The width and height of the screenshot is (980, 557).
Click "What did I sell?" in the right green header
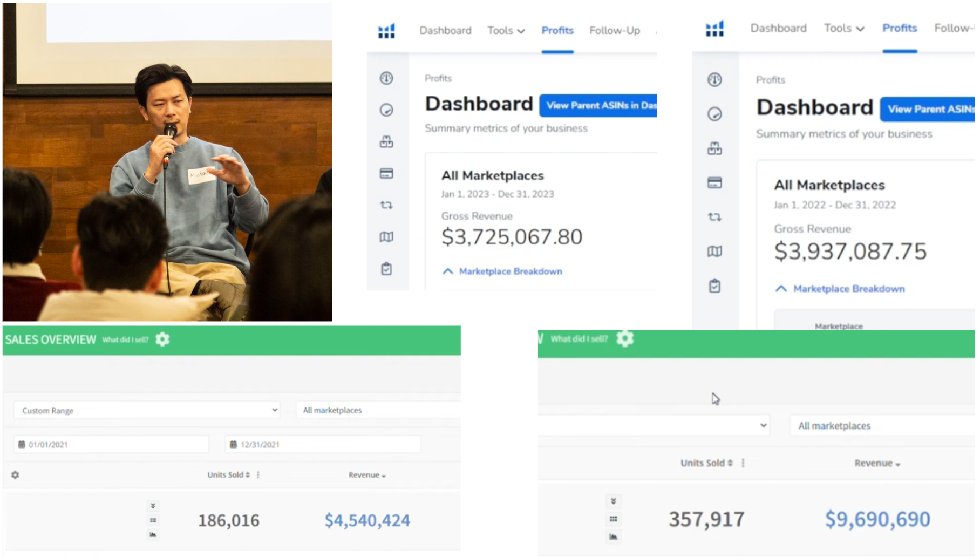(x=579, y=339)
